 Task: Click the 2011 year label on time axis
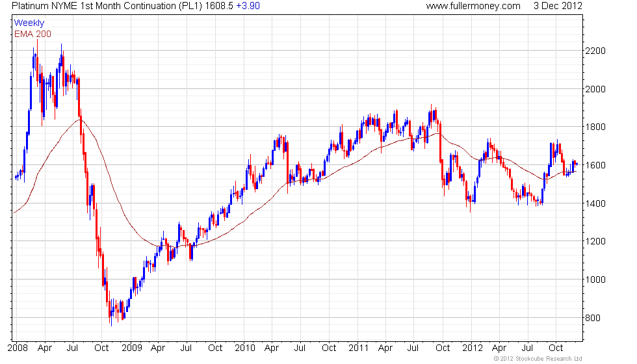tap(358, 348)
